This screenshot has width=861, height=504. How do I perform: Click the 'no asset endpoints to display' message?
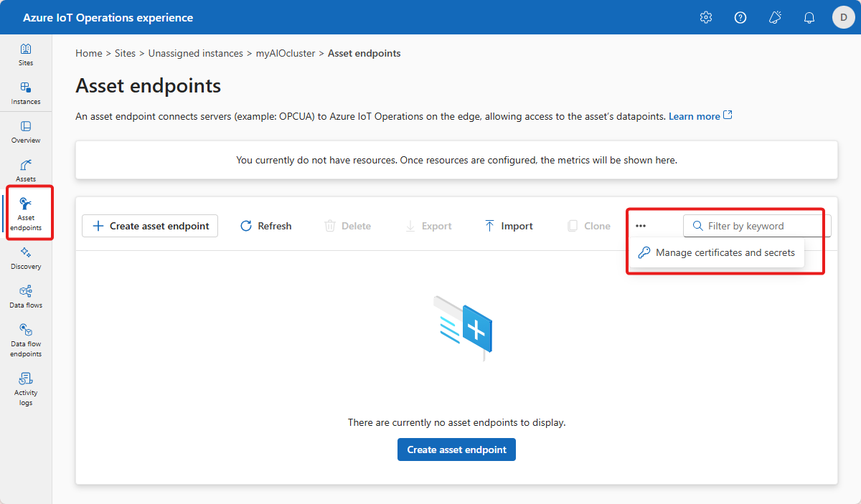tap(457, 422)
